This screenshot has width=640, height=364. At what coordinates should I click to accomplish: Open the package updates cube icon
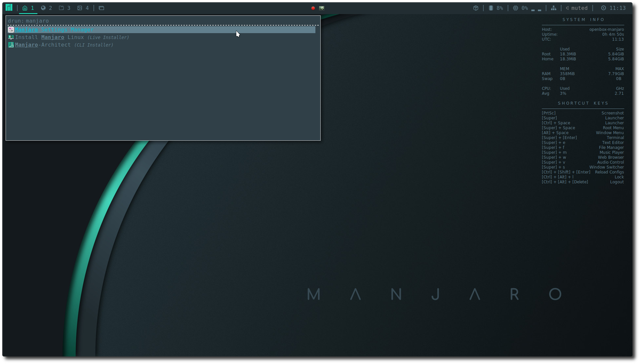(476, 8)
